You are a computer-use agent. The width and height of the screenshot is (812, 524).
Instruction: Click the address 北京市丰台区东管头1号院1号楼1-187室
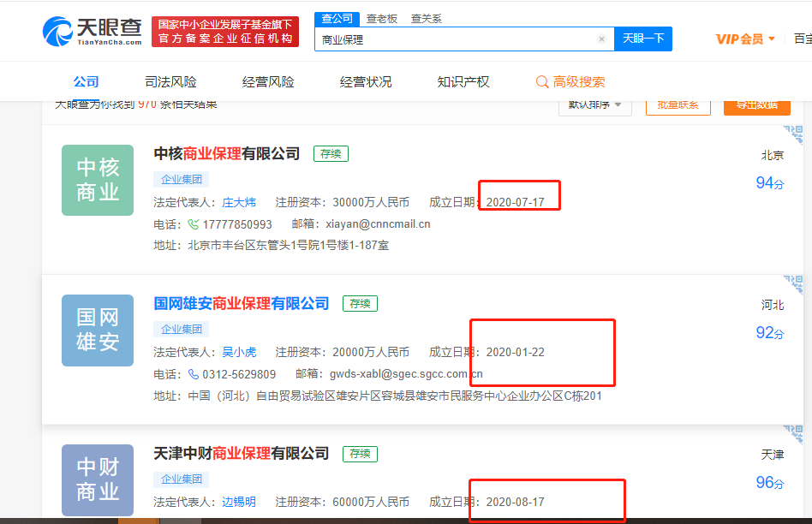pos(288,246)
